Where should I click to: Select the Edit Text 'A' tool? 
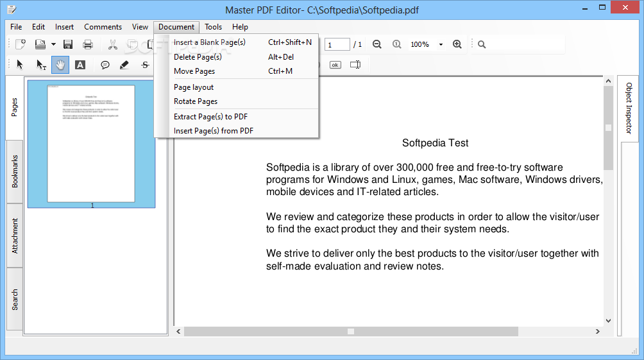click(80, 65)
